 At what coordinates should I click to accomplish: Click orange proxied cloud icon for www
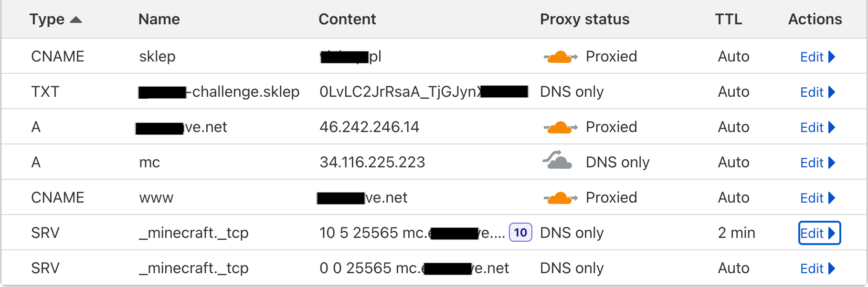[560, 198]
